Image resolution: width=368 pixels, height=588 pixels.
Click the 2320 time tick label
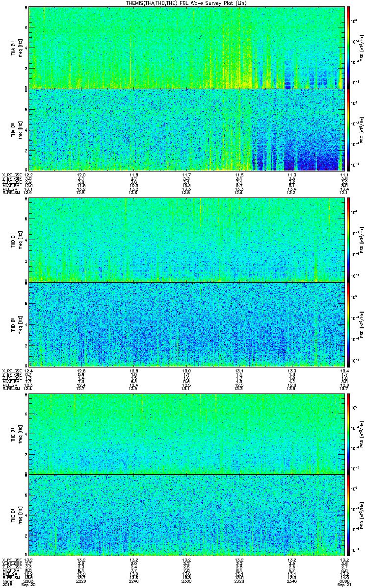click(239, 581)
